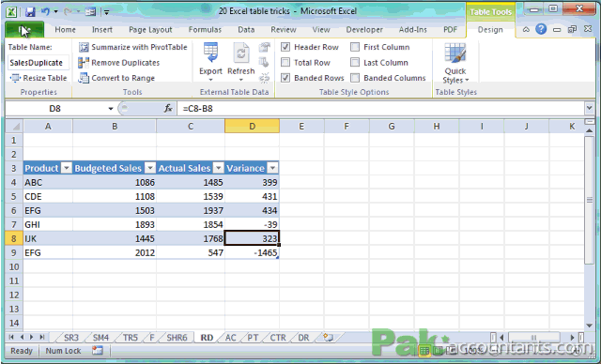The width and height of the screenshot is (601, 364).
Task: Select cell with value -1465
Action: coord(252,252)
